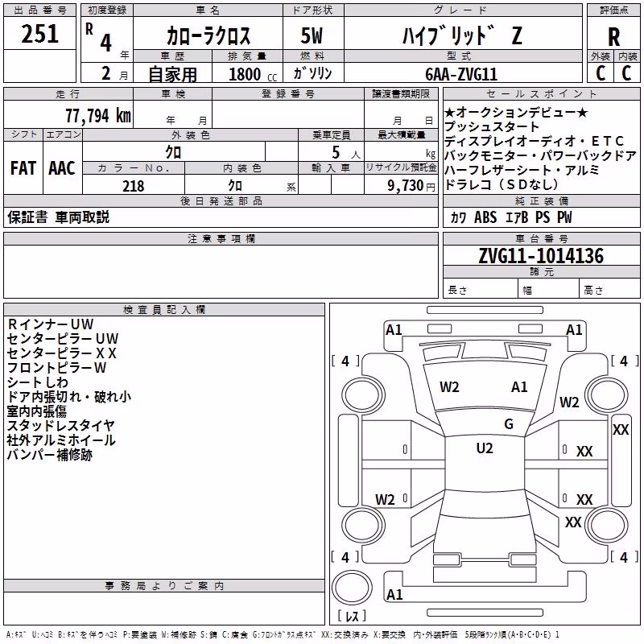
Task: Click the W2 mark on the hood
Action: click(x=449, y=387)
